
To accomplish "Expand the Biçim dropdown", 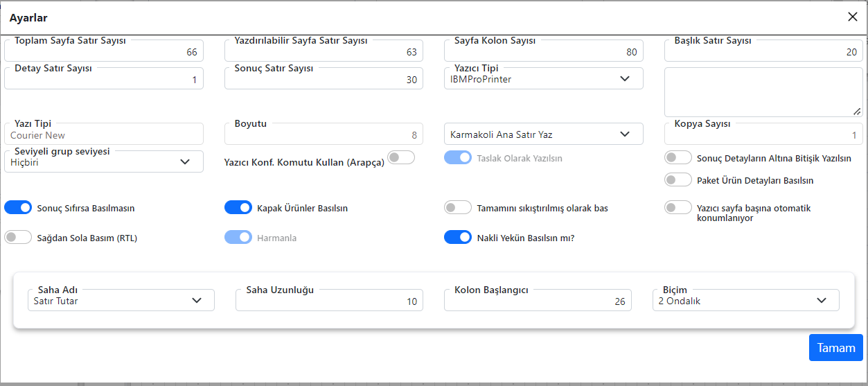I will click(746, 301).
